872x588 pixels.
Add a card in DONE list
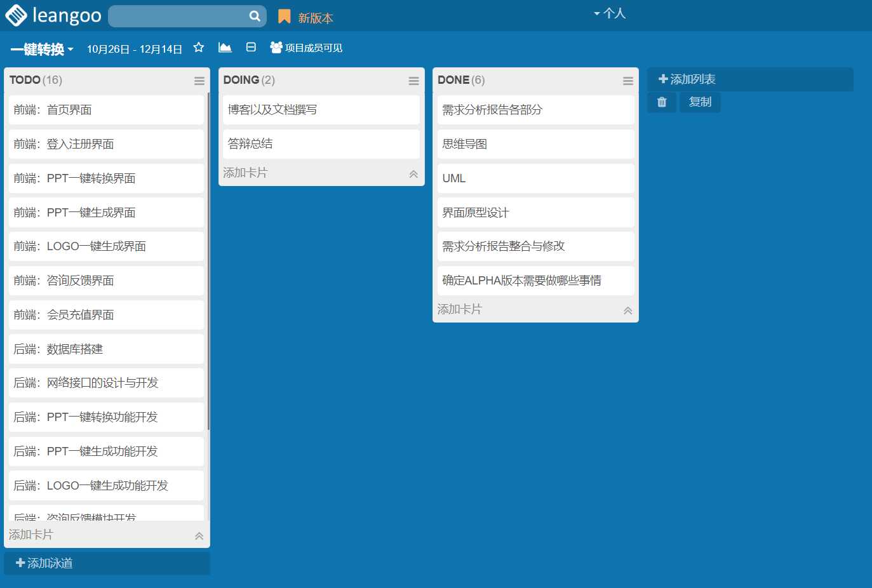pyautogui.click(x=460, y=309)
